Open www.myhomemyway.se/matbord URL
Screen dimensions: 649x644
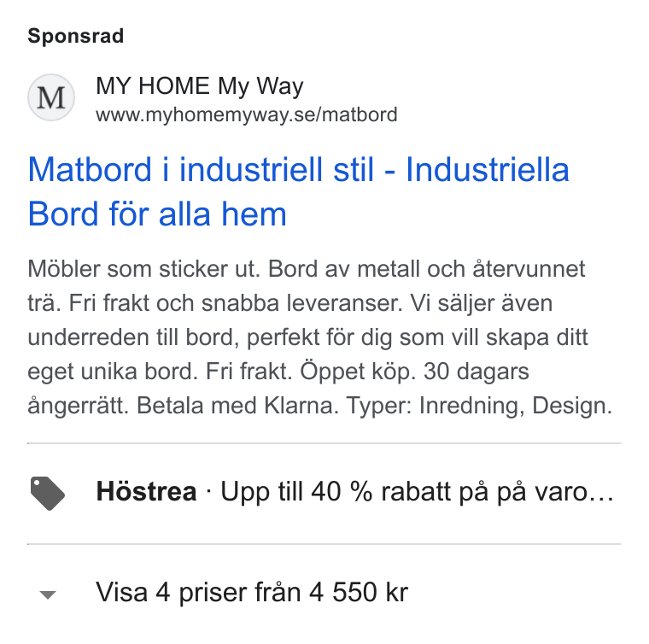[247, 114]
